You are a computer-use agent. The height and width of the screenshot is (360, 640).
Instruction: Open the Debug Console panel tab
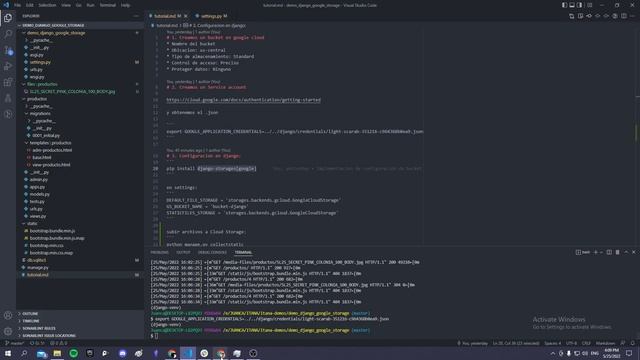[212, 252]
